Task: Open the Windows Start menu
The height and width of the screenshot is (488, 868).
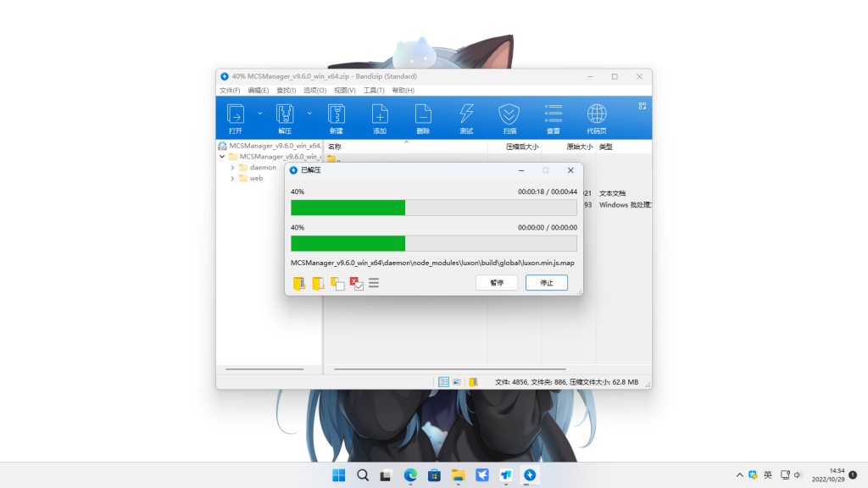Action: pyautogui.click(x=339, y=475)
